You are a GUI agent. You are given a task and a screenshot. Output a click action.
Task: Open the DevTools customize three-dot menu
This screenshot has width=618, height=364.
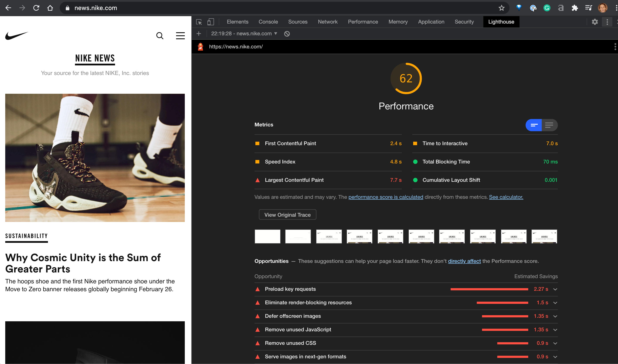[x=607, y=22]
